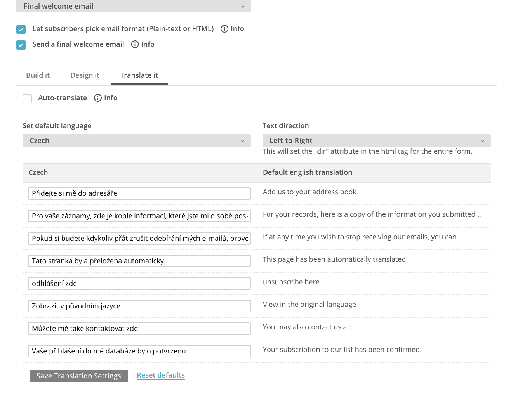The image size is (532, 397).
Task: Open the Text direction dropdown
Action: [x=377, y=141]
